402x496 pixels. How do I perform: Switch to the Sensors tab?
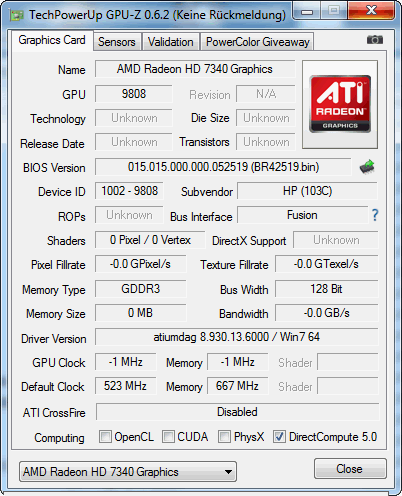coord(117,42)
